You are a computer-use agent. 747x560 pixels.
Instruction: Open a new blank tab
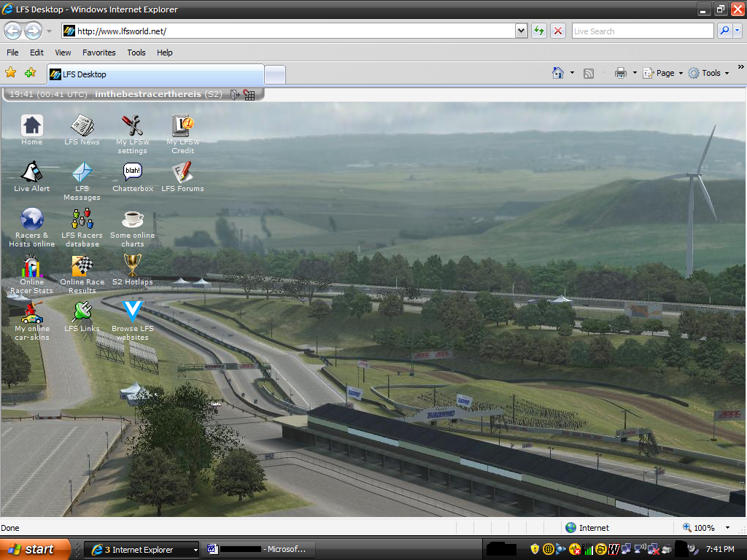point(275,75)
